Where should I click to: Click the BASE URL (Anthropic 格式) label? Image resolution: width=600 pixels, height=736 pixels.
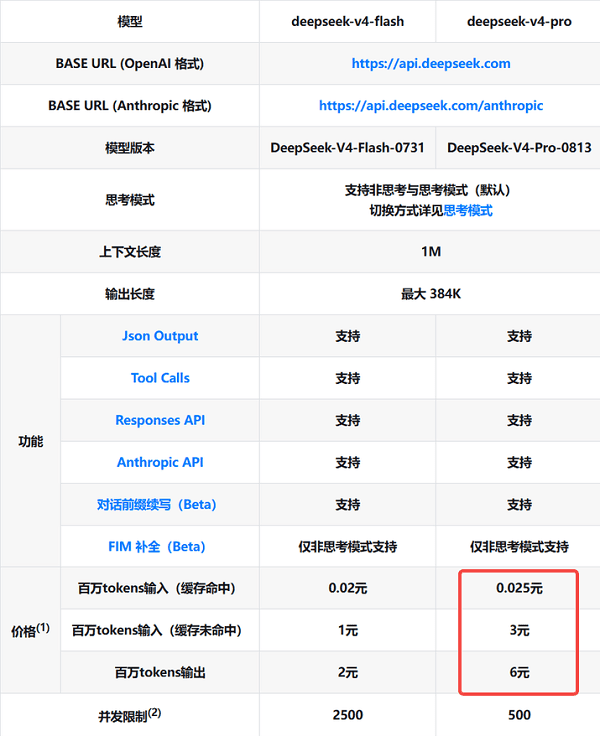coord(130,106)
